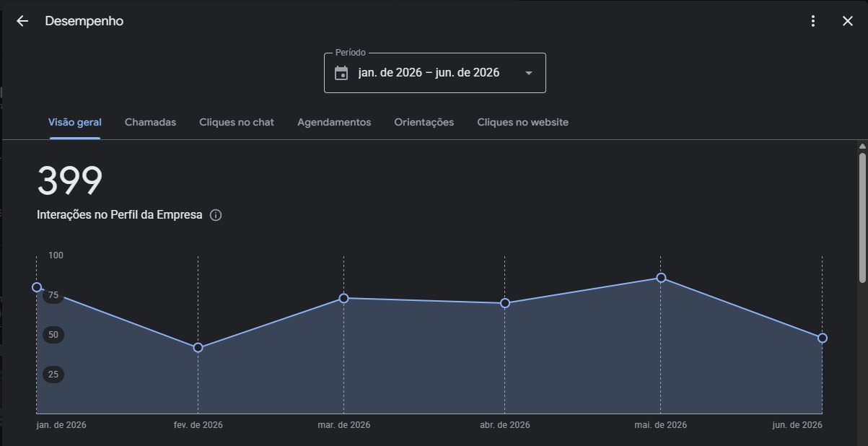Click the mar. de 2026 axis label

343,425
